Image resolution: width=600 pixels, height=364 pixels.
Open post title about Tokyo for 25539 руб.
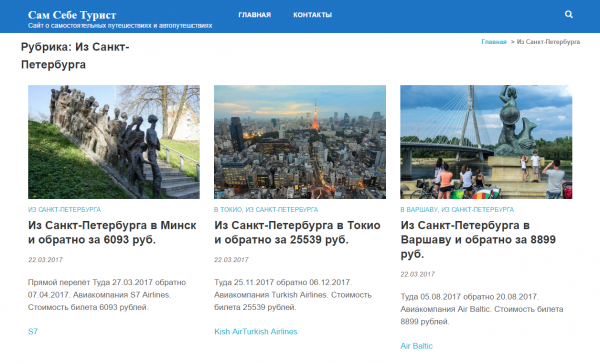(x=297, y=232)
